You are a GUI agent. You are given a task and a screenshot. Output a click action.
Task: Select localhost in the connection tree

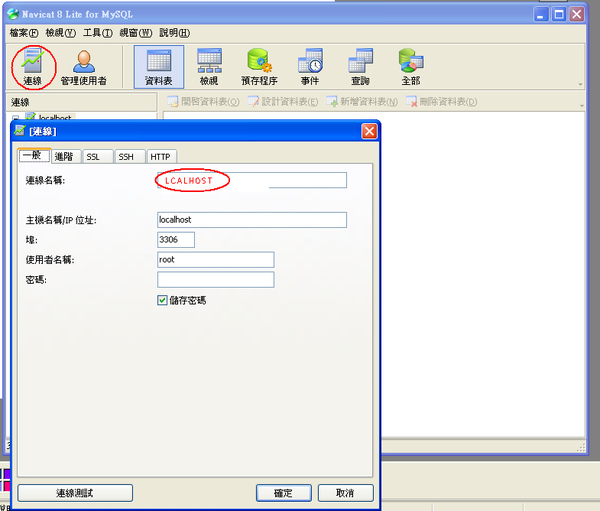(55, 117)
